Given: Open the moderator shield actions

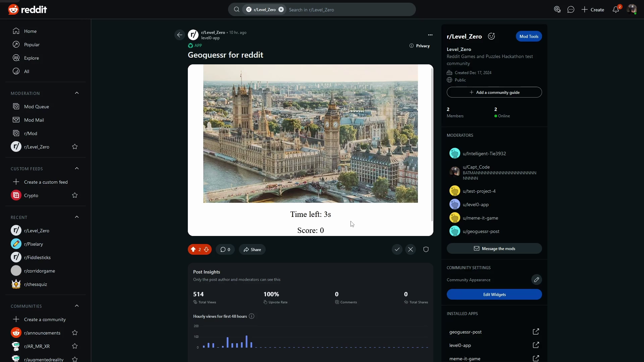Looking at the screenshot, I should point(426,249).
